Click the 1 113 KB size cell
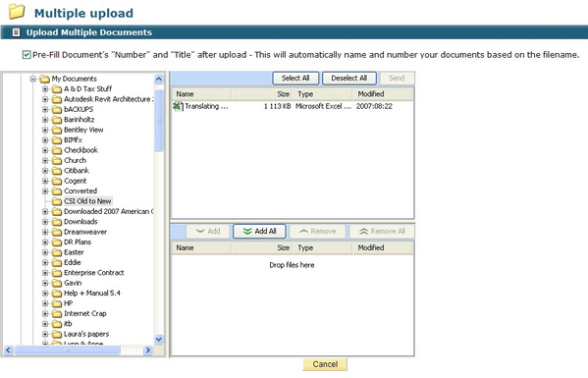This screenshot has height=378, width=588. point(277,106)
